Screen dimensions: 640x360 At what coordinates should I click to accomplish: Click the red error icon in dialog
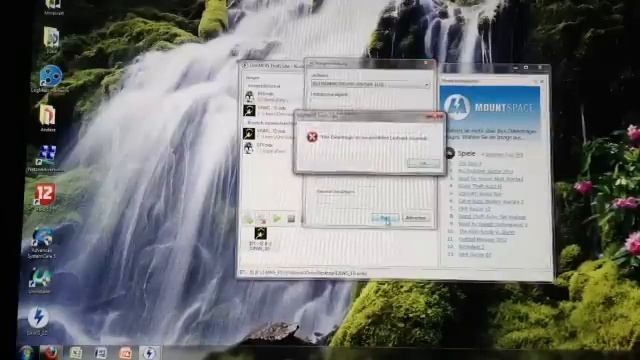[312, 137]
